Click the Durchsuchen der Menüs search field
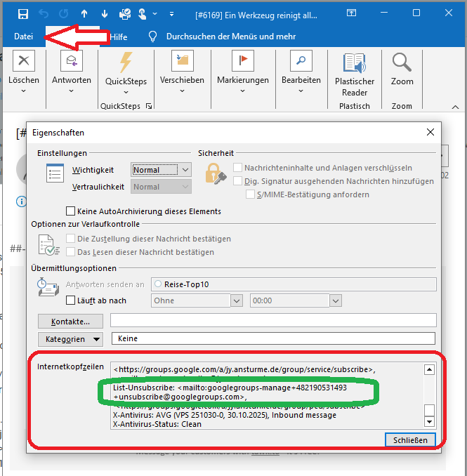 tap(230, 37)
